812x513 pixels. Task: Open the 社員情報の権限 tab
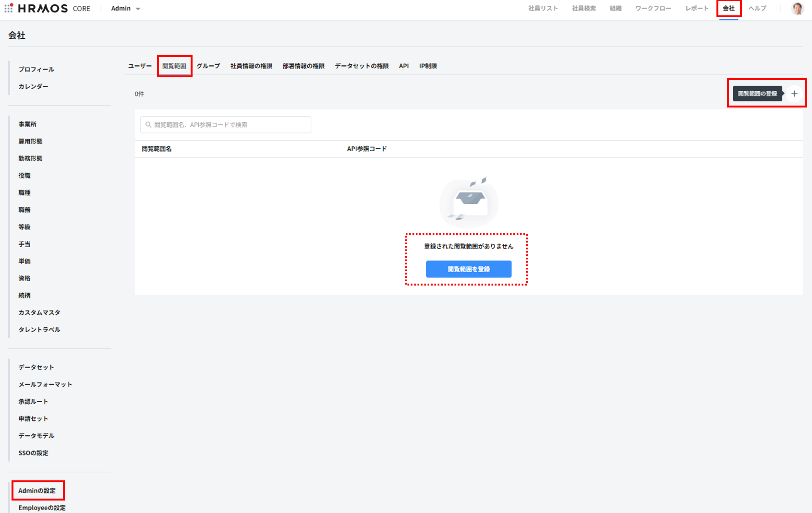[x=251, y=66]
